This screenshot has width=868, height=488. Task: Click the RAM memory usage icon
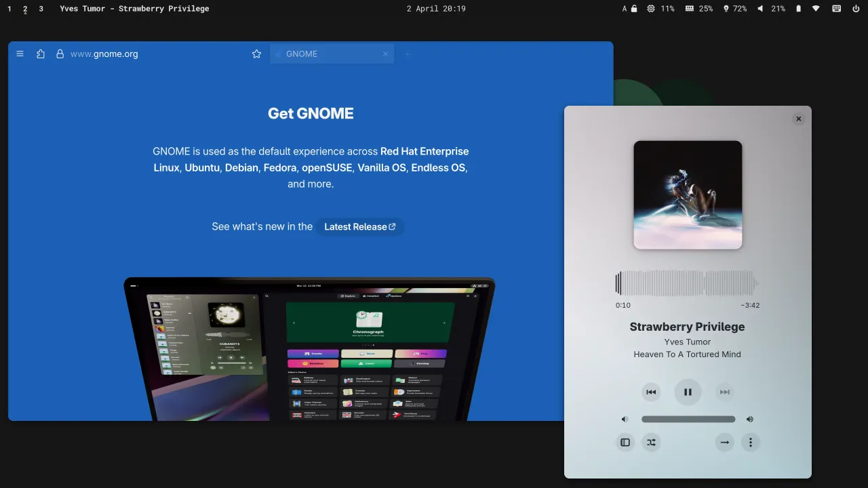[689, 9]
